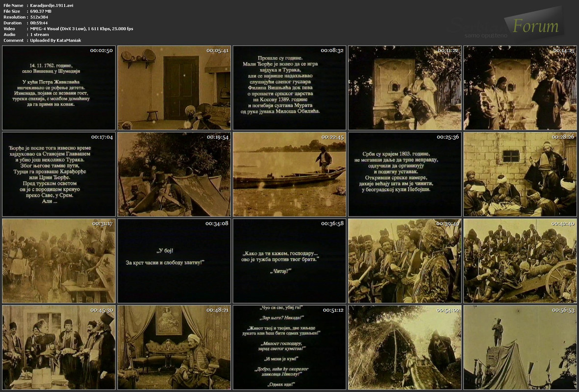Open the crowd frame at 00:31:17
This screenshot has width=579, height=392.
pos(59,261)
